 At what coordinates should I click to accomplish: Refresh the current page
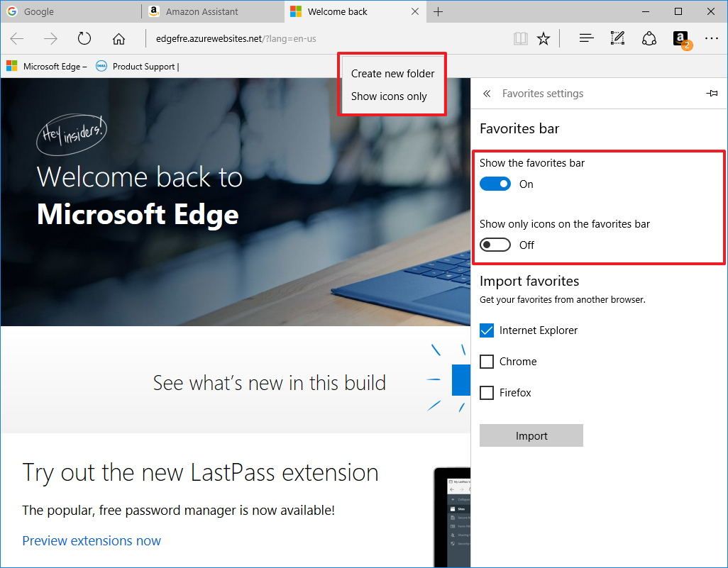click(84, 38)
